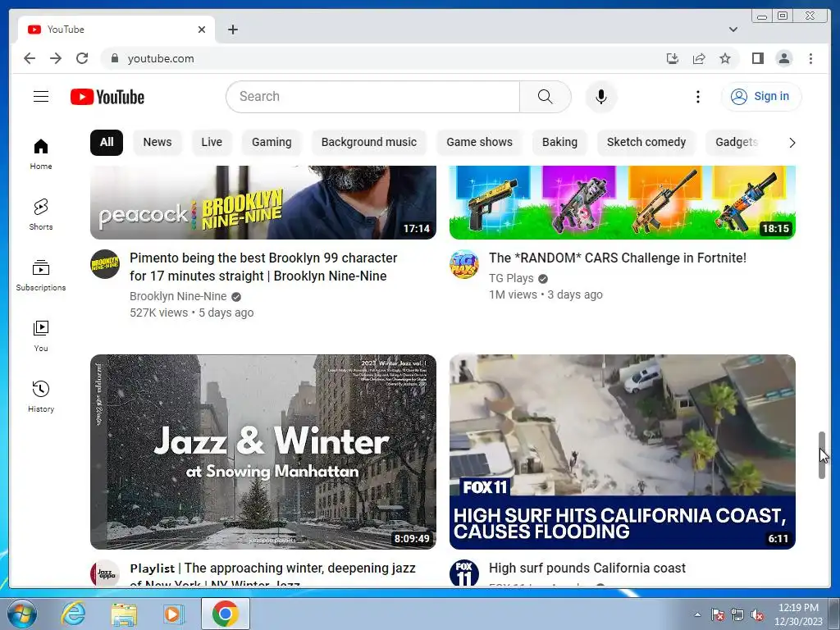Launch Internet Explorer from taskbar

[x=72, y=614]
